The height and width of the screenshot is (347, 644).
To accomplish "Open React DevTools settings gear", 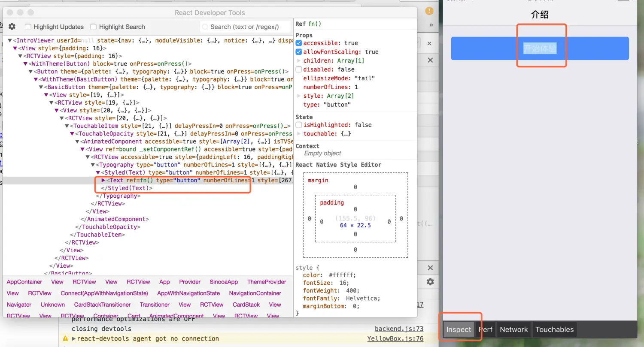I will pyautogui.click(x=12, y=27).
